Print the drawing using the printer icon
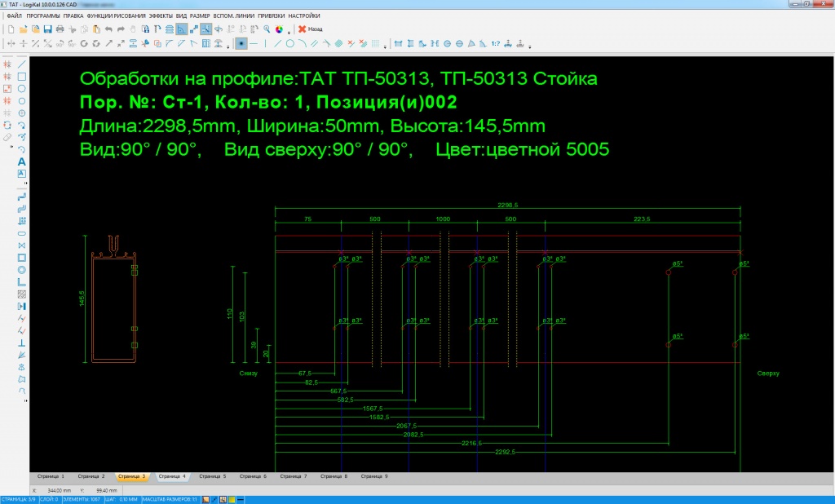This screenshot has height=504, width=835. (x=60, y=29)
